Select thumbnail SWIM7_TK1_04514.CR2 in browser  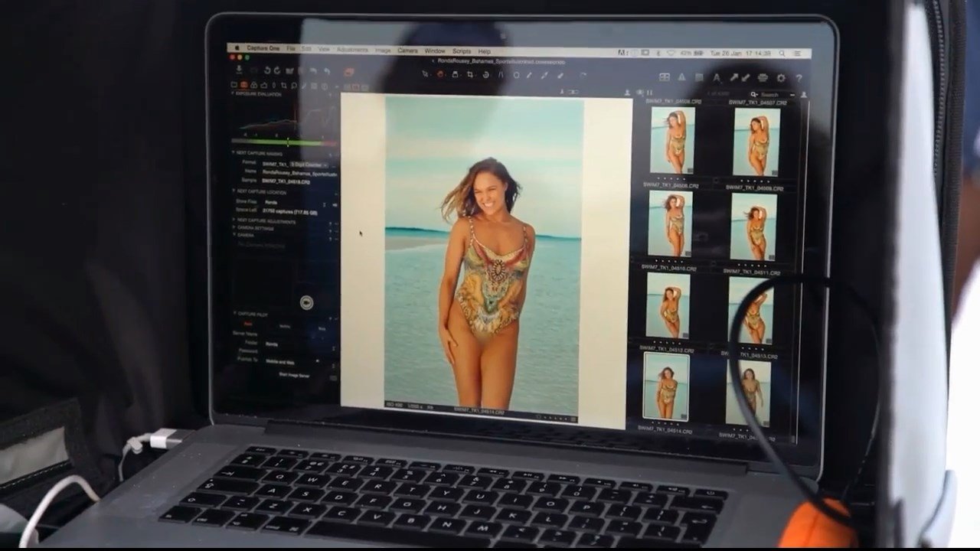(665, 386)
